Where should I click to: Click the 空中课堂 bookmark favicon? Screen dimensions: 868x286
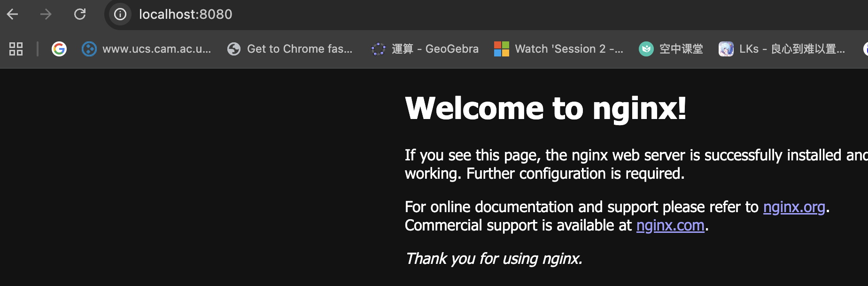point(646,49)
